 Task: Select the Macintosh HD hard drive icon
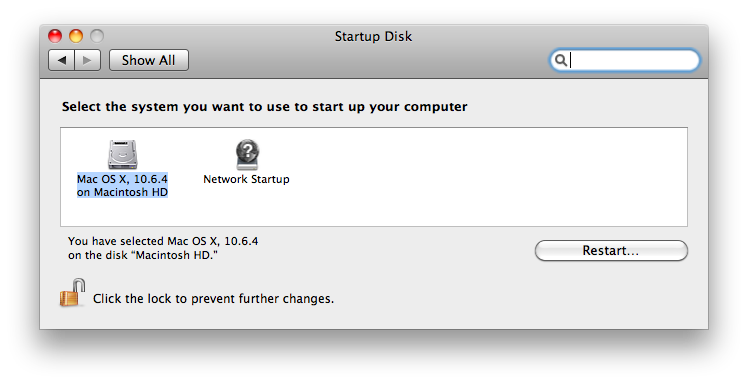123,155
